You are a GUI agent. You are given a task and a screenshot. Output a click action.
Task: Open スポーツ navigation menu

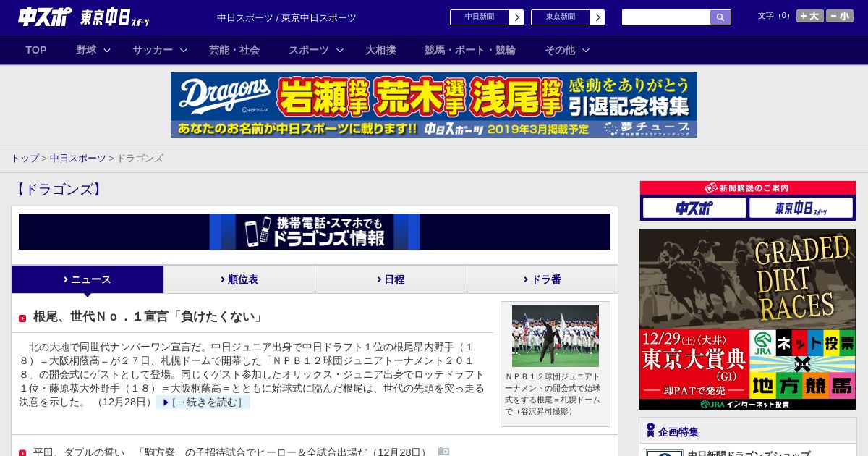click(x=309, y=50)
